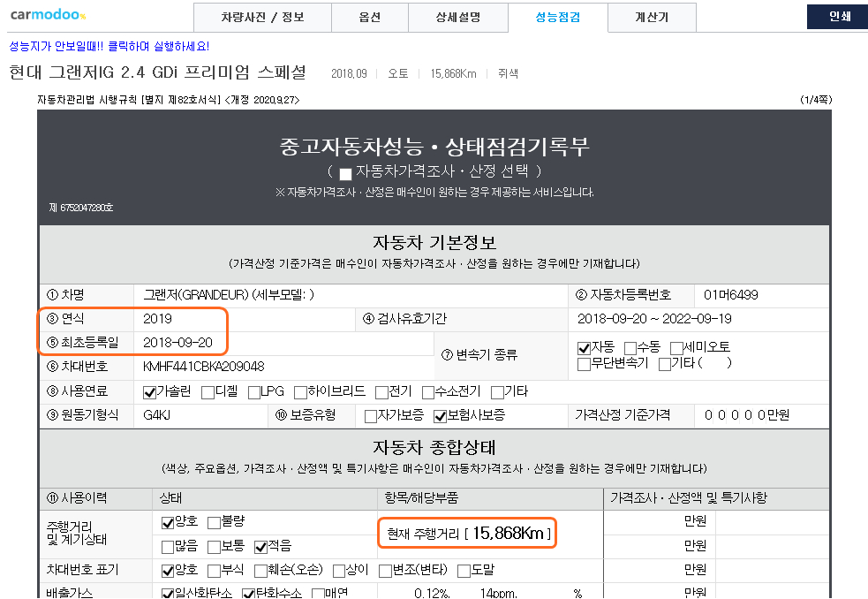The width and height of the screenshot is (868, 599).
Task: Click inspection period 2018-09-20 ~ 2022-09-19
Action: click(654, 319)
